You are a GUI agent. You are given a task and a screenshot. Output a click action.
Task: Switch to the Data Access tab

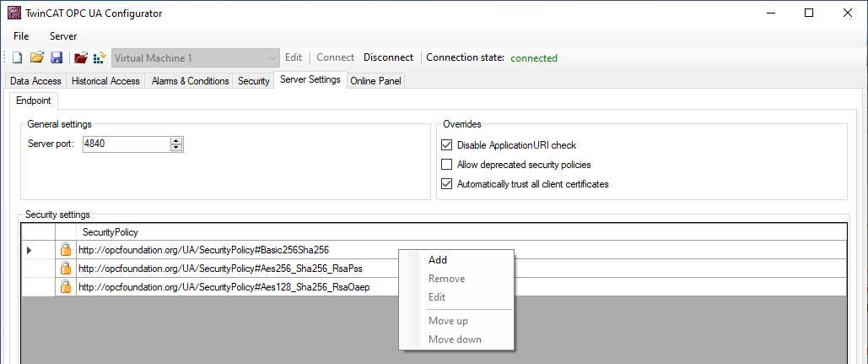tap(35, 81)
